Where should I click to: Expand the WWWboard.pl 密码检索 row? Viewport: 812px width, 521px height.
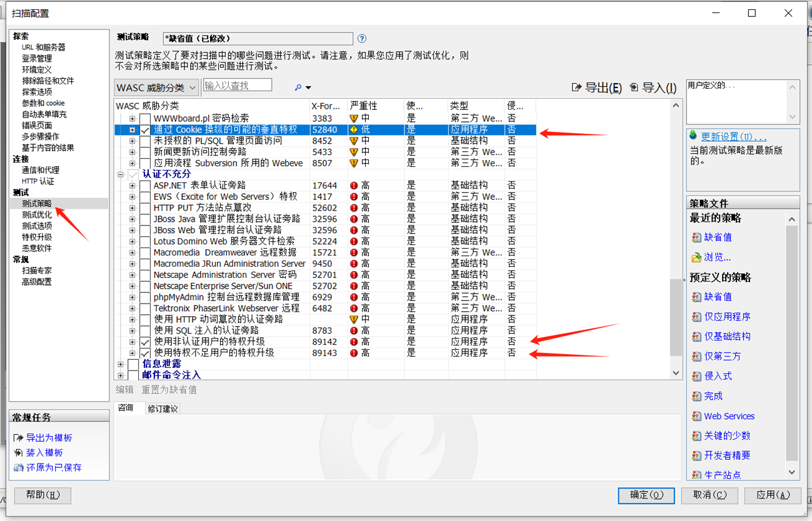(x=133, y=119)
